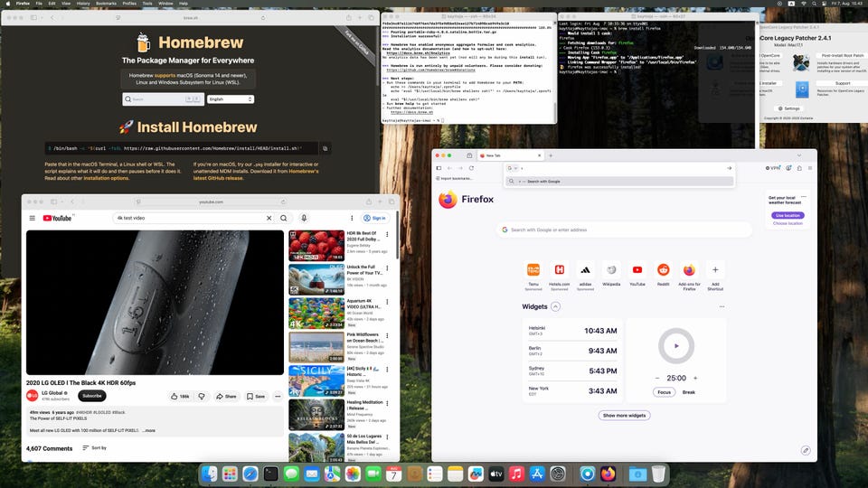868x488 pixels.
Task: Select the Break mode in the timer widget
Action: [689, 391]
